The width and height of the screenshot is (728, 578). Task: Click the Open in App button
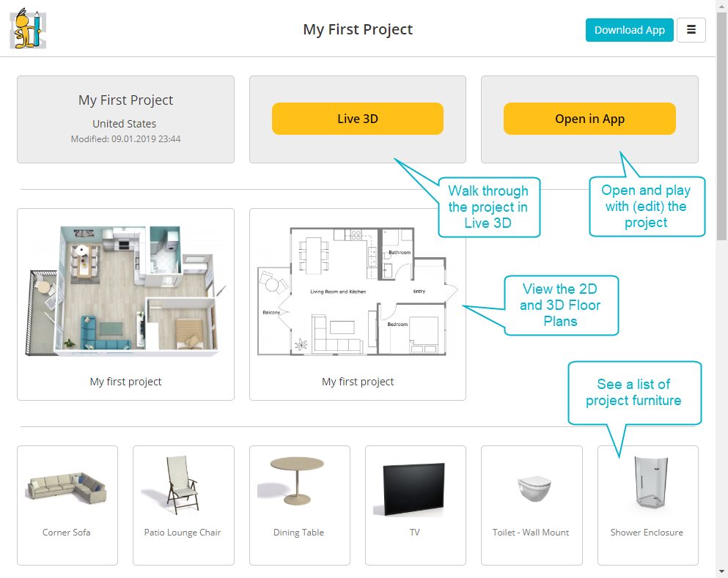[589, 118]
